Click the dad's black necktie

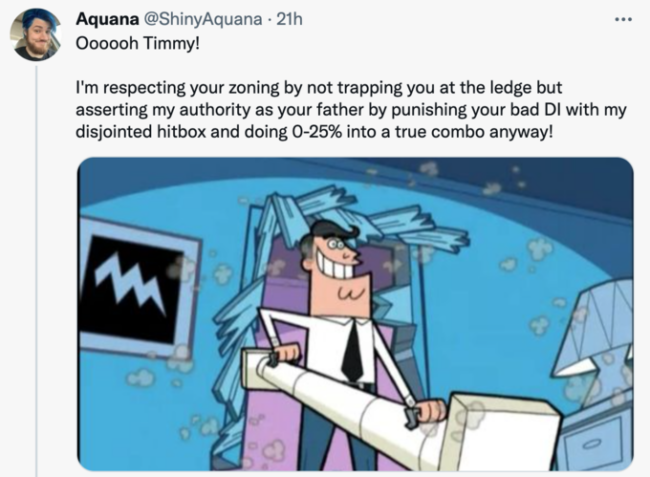pos(352,352)
